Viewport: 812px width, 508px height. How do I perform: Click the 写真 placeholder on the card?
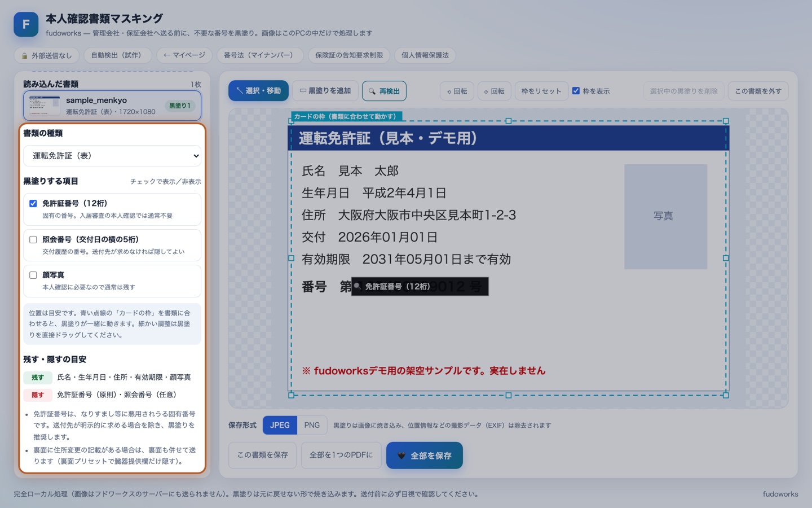click(665, 216)
